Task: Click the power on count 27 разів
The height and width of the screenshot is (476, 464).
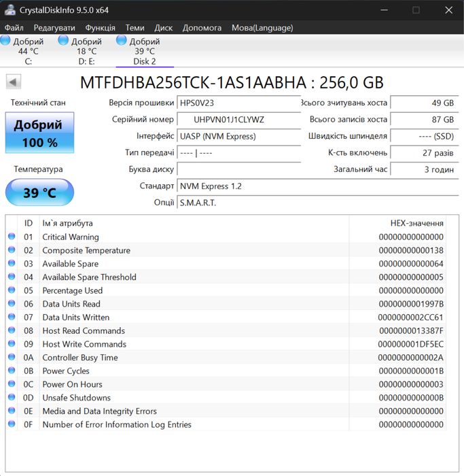Action: point(425,153)
